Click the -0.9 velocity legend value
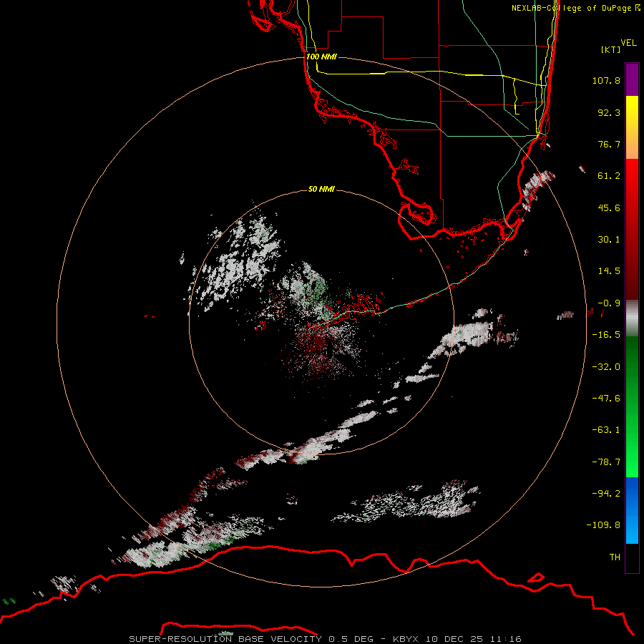The image size is (644, 644). [x=609, y=303]
